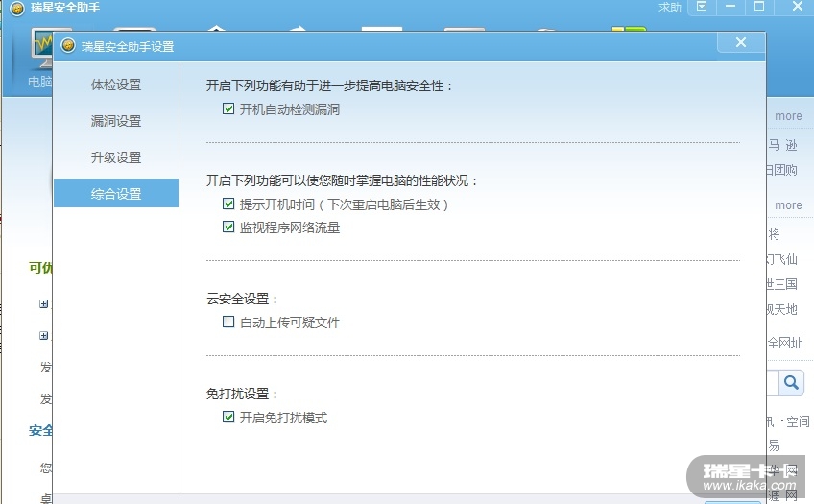Switch to the 升级设置 tab
The height and width of the screenshot is (504, 814).
point(116,157)
